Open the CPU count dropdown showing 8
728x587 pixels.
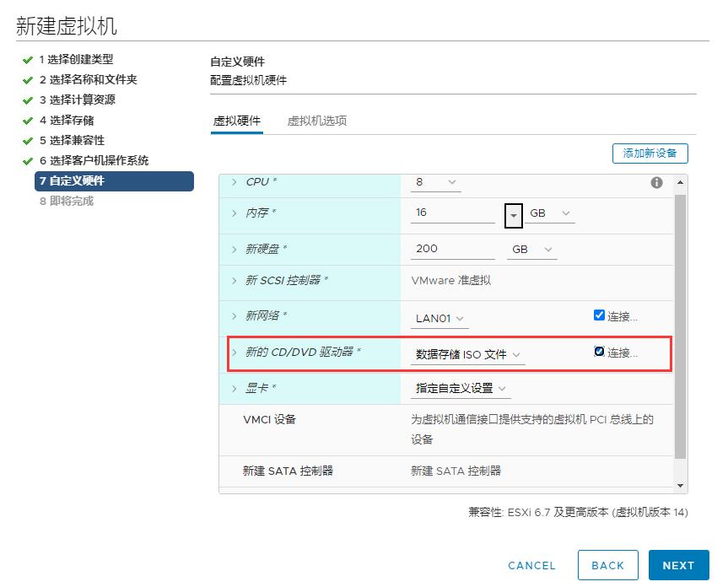point(450,181)
